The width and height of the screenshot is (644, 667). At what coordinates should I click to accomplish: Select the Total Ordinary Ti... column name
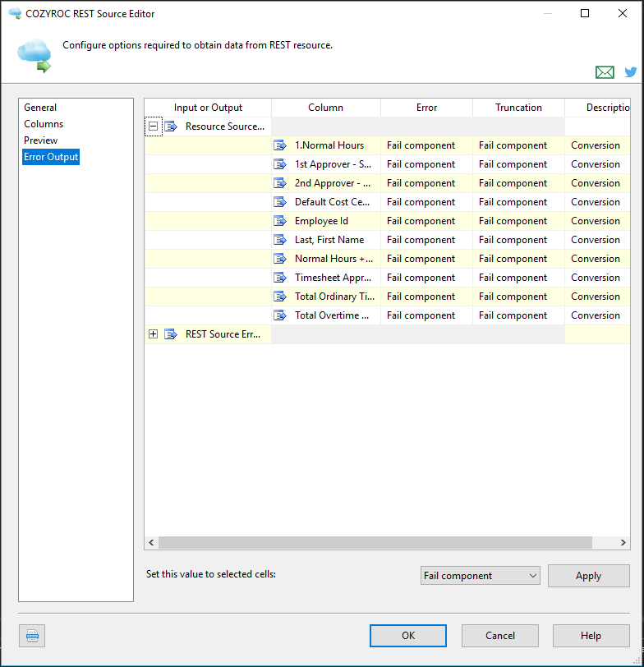(x=335, y=297)
